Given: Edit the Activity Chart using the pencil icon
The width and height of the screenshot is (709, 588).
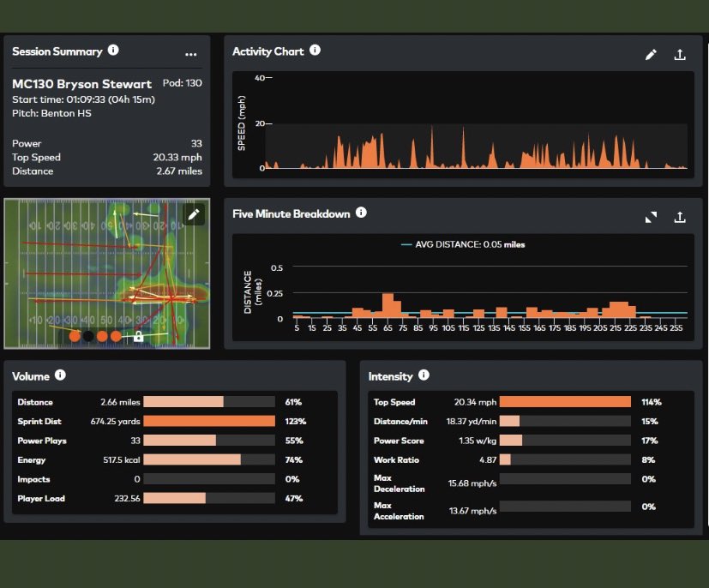Looking at the screenshot, I should click(x=652, y=54).
